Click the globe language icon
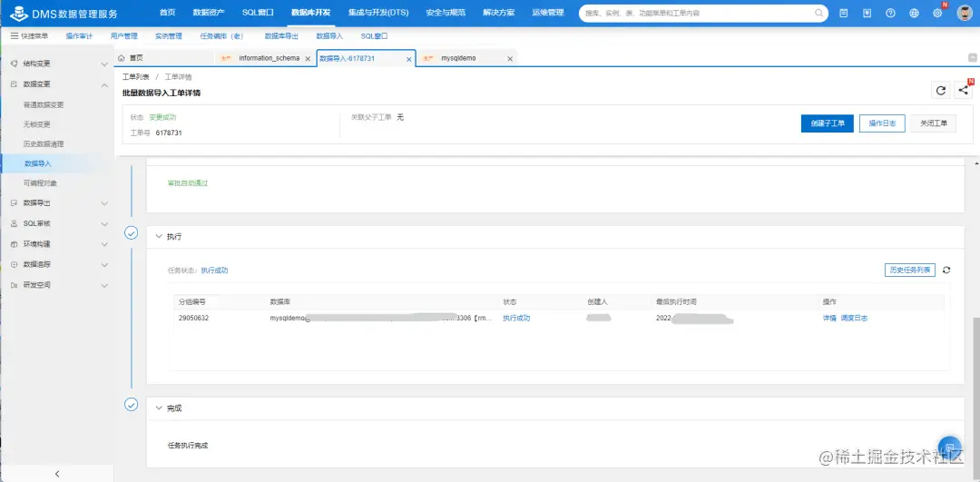Screen dimensions: 980x482 click(915, 13)
